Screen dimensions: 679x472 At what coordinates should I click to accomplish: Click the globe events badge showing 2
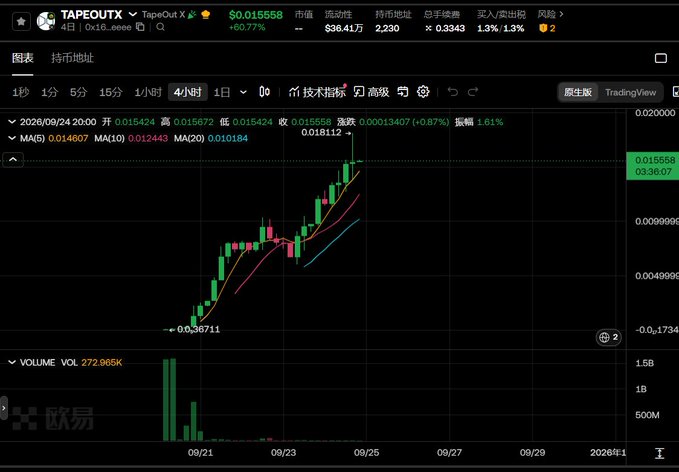(x=609, y=337)
